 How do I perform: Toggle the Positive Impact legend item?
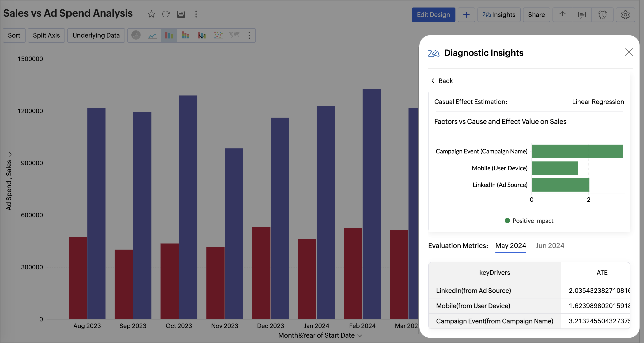coord(529,221)
